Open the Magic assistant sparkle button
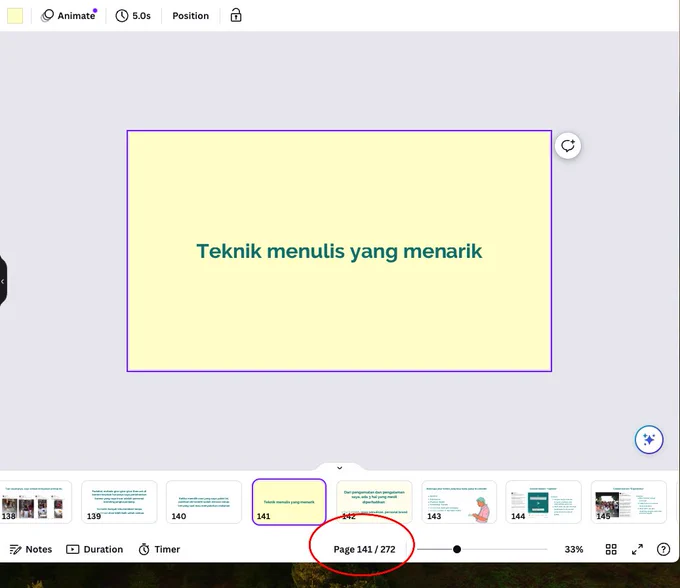 point(649,439)
